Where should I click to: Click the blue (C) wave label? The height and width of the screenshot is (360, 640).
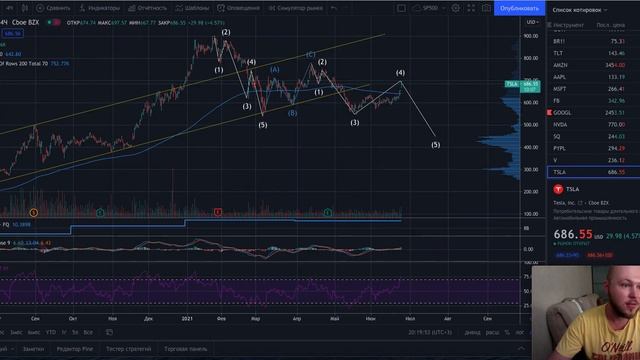tap(310, 54)
